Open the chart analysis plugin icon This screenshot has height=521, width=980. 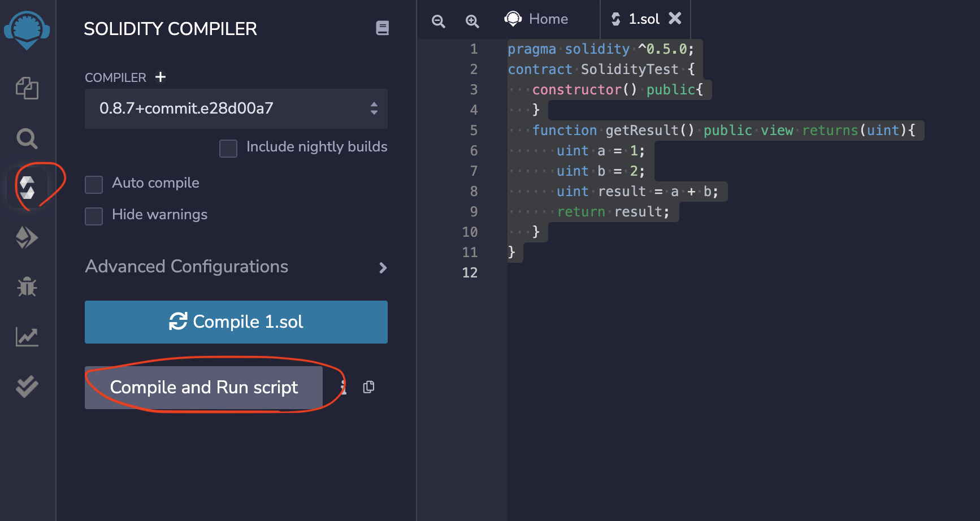coord(27,337)
